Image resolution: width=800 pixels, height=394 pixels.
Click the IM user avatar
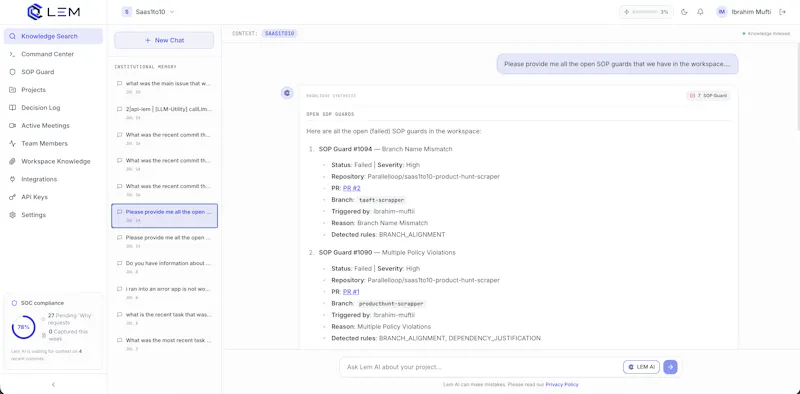[721, 12]
